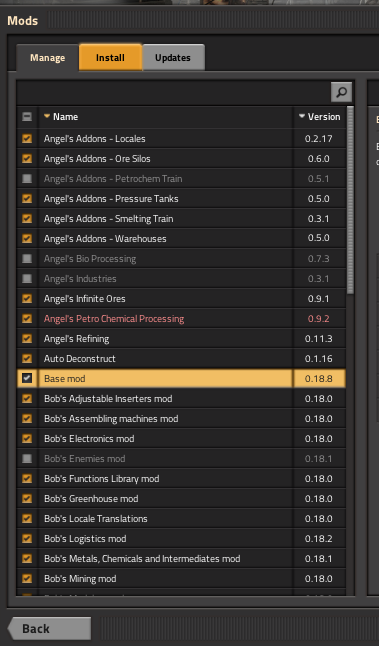Uncheck Angel's Refining checkbox
This screenshot has height=646, width=379.
27,339
